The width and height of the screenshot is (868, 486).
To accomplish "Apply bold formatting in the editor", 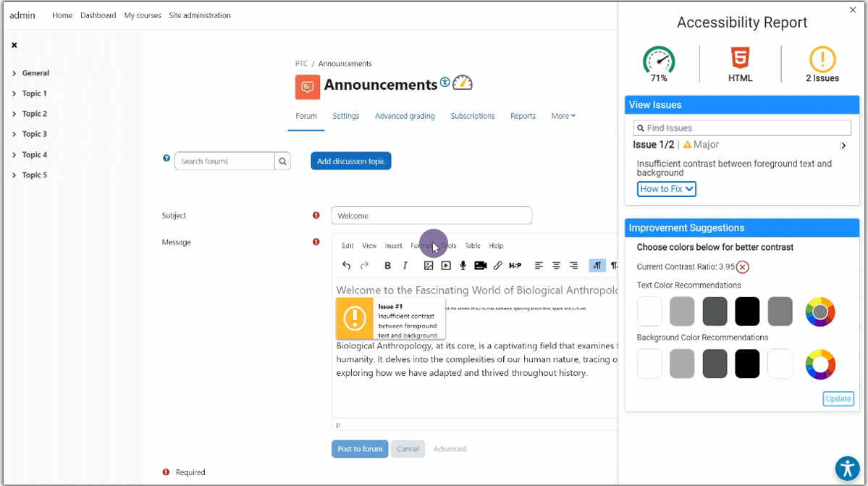I will click(388, 266).
